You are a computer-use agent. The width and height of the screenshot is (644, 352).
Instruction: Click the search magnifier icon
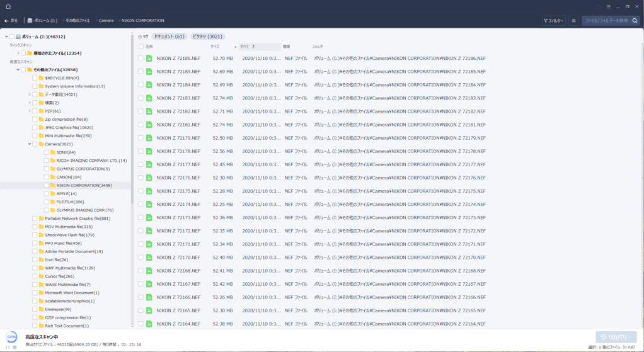tap(635, 21)
